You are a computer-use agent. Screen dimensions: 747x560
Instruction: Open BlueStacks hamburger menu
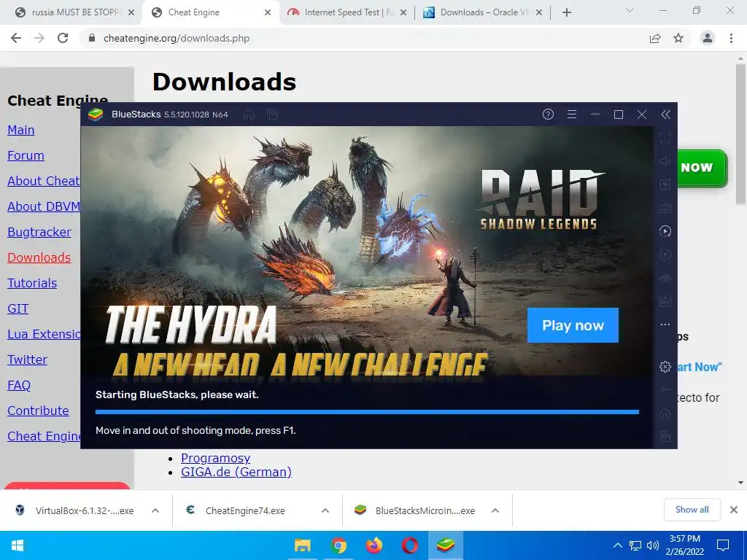coord(572,114)
